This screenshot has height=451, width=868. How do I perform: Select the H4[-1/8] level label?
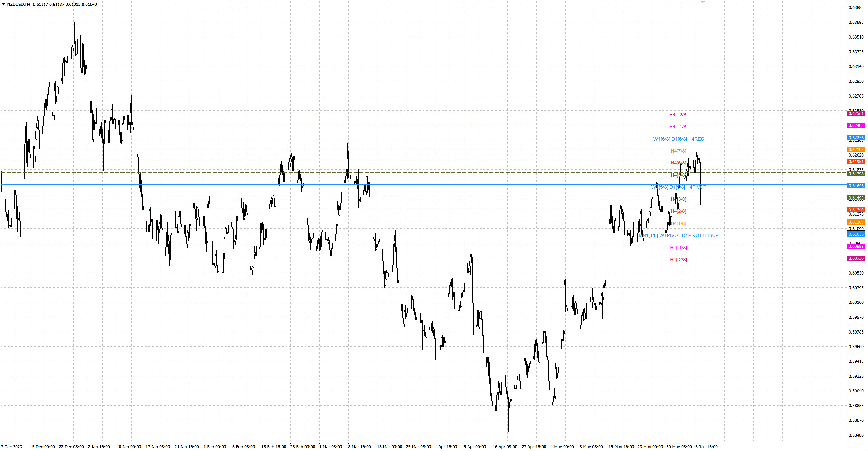(678, 248)
